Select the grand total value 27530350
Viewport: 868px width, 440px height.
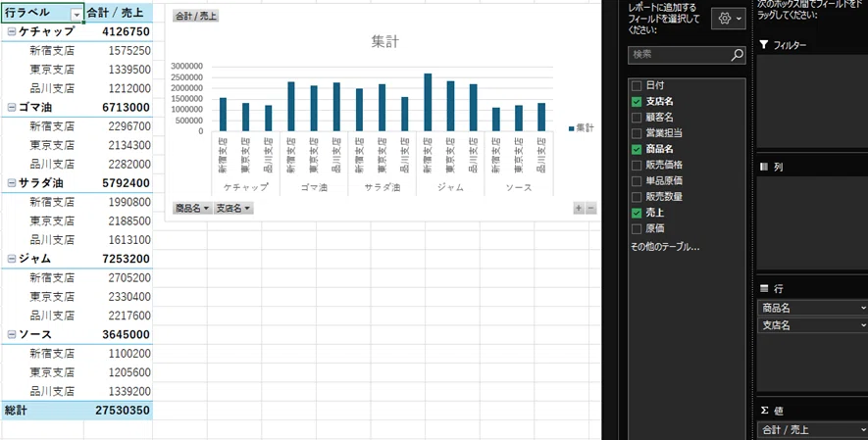tap(119, 411)
